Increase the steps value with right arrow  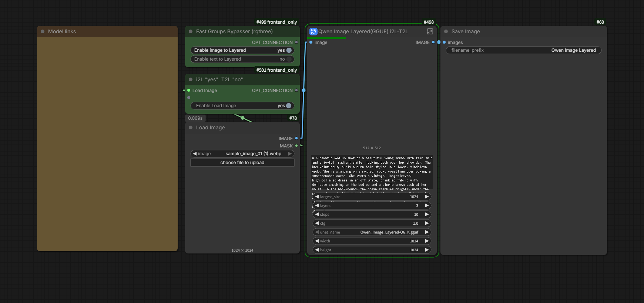pos(427,214)
